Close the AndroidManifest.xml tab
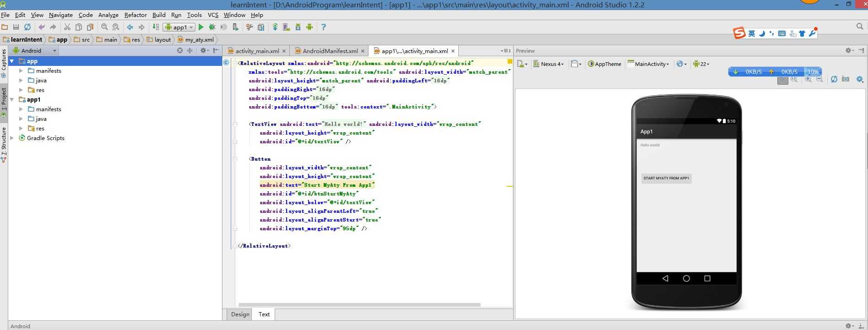 coord(363,51)
